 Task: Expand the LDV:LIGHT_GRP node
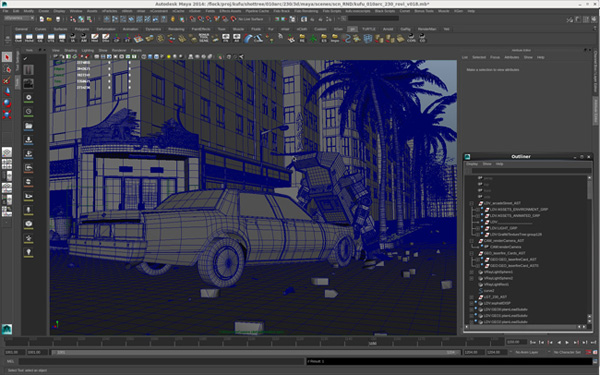(x=478, y=228)
